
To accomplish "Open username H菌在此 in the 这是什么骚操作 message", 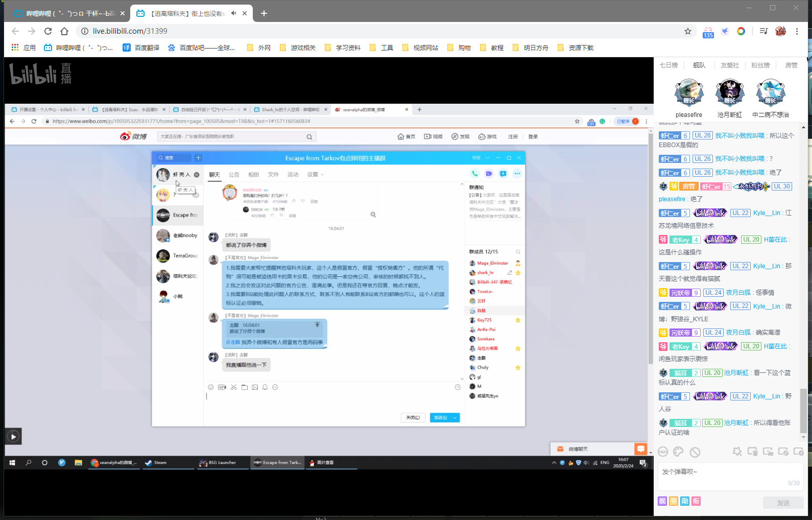I will coord(775,240).
